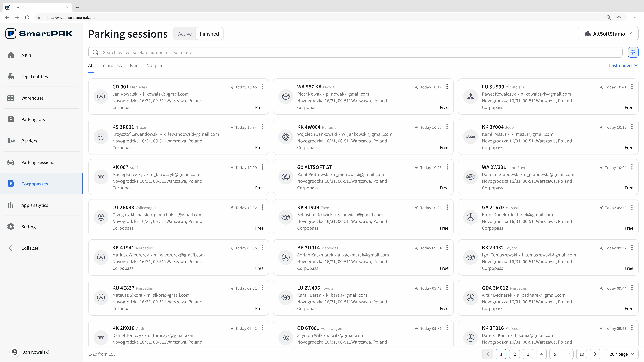Open the three-dot menu for WA 2W331
644x362 pixels.
[632, 167]
